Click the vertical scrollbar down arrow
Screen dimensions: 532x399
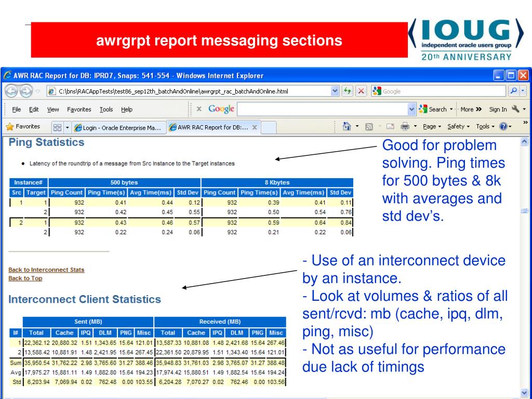(x=525, y=393)
